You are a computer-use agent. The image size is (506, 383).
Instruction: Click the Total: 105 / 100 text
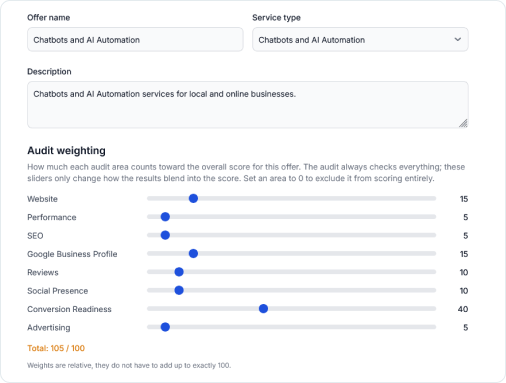pyautogui.click(x=56, y=348)
